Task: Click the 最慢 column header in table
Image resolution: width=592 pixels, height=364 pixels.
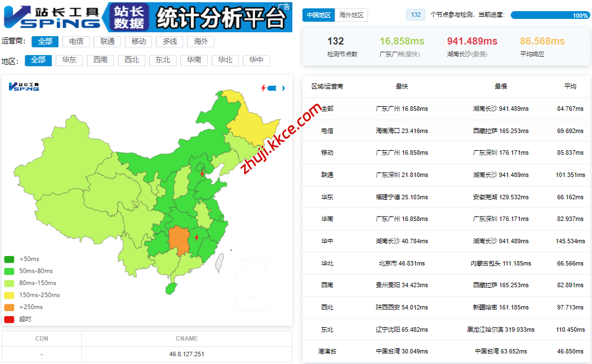Action: (501, 86)
